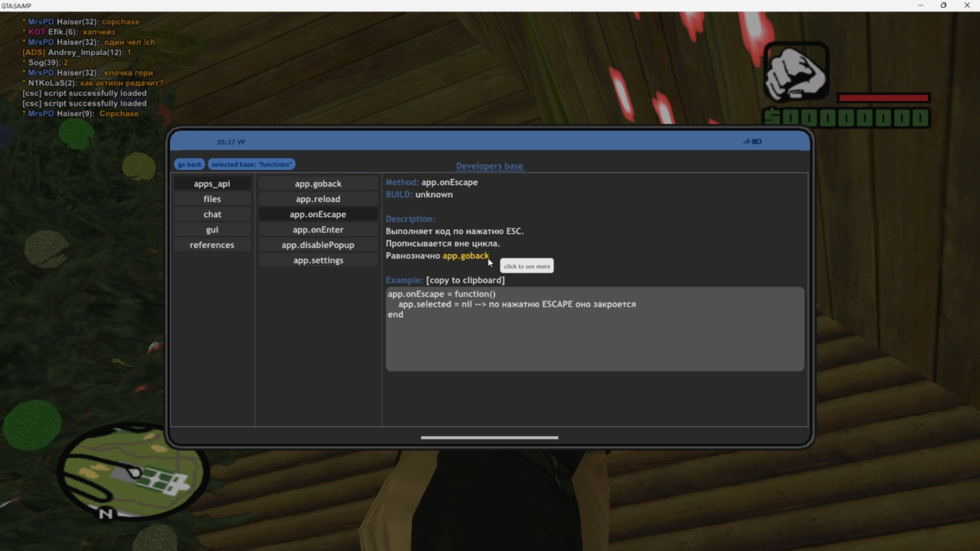Image resolution: width=980 pixels, height=551 pixels.
Task: Follow the yellow app.goback link in description
Action: (x=465, y=256)
